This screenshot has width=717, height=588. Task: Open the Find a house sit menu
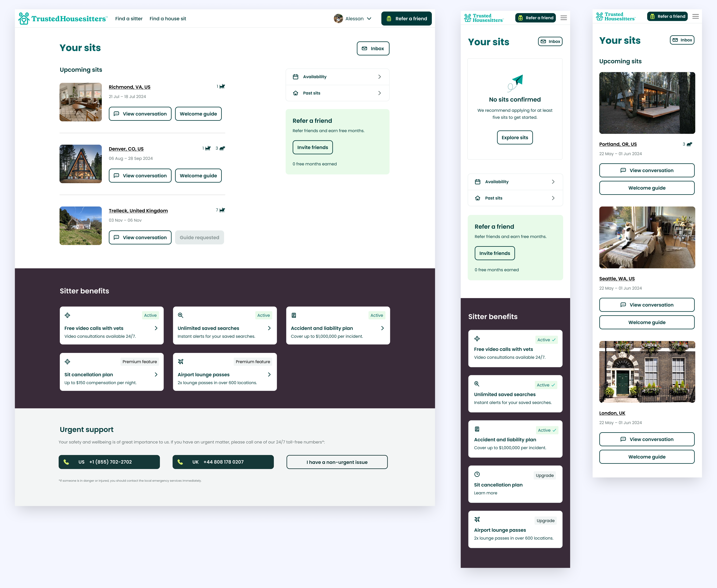pyautogui.click(x=168, y=19)
